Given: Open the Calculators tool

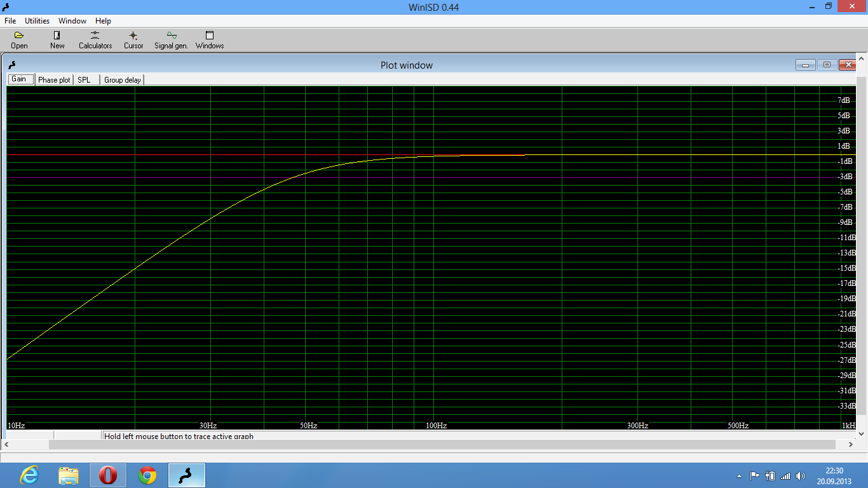Looking at the screenshot, I should 95,40.
